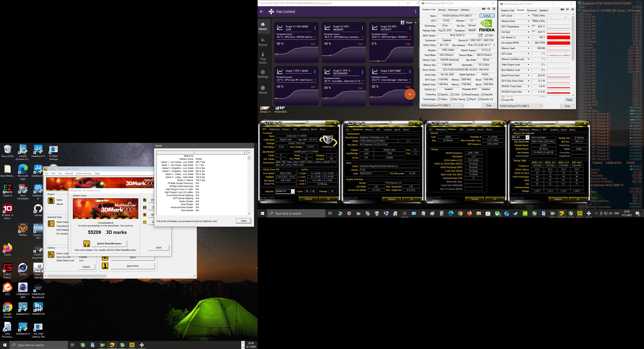Image resolution: width=644 pixels, height=349 pixels.
Task: Open Graphics tab in CPU-Z window showing Motherboard info
Action: point(388,129)
